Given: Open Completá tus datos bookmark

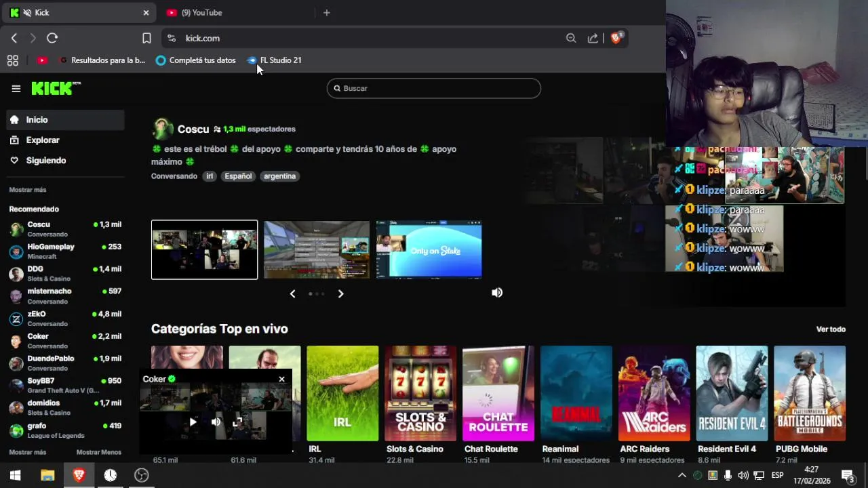Looking at the screenshot, I should click(x=195, y=60).
